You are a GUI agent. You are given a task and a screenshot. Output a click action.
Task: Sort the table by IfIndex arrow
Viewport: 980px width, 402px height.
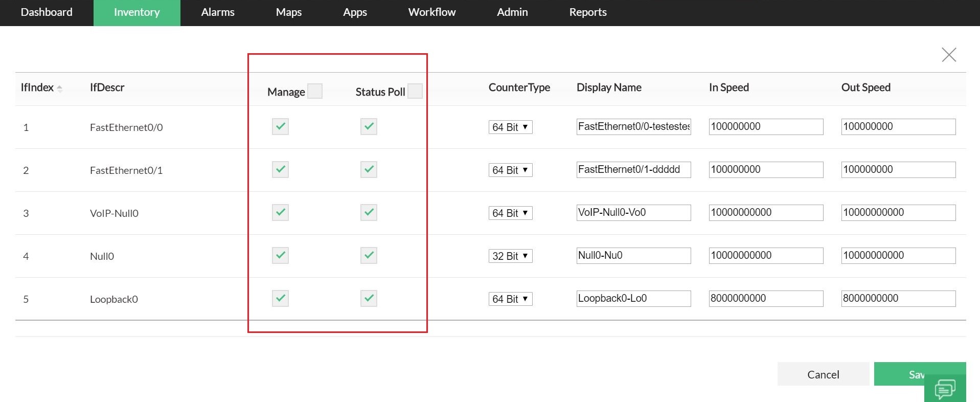click(x=59, y=88)
